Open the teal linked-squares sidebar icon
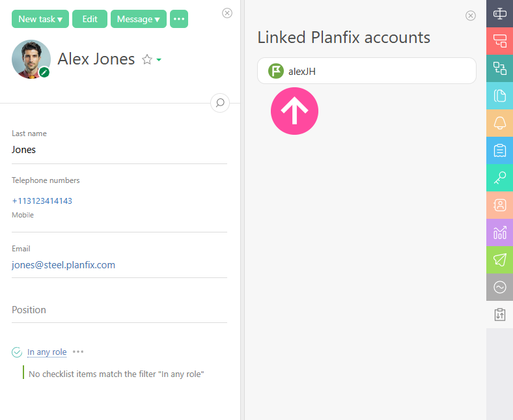The width and height of the screenshot is (513, 420). click(499, 68)
